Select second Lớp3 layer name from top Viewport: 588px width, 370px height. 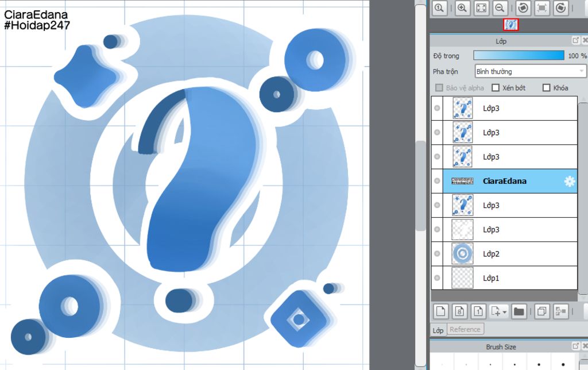pyautogui.click(x=491, y=133)
